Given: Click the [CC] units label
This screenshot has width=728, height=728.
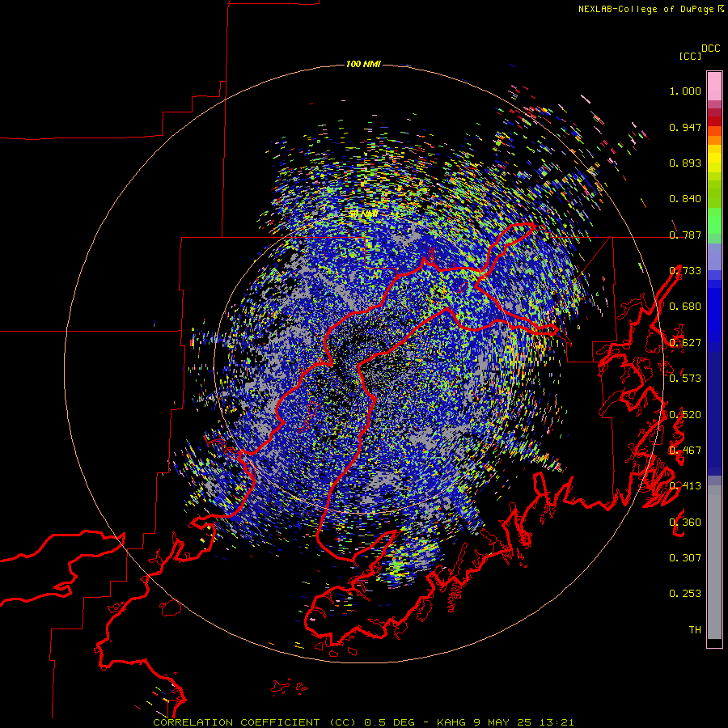Looking at the screenshot, I should coord(690,56).
